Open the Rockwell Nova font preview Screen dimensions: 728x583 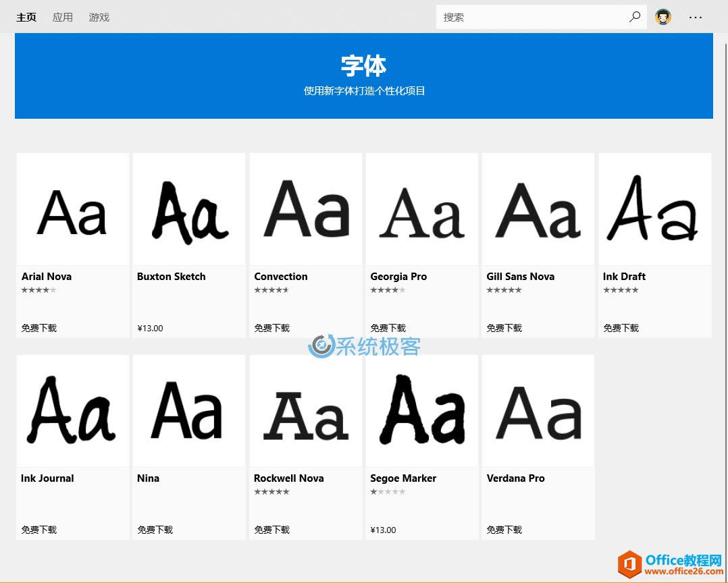pos(305,411)
